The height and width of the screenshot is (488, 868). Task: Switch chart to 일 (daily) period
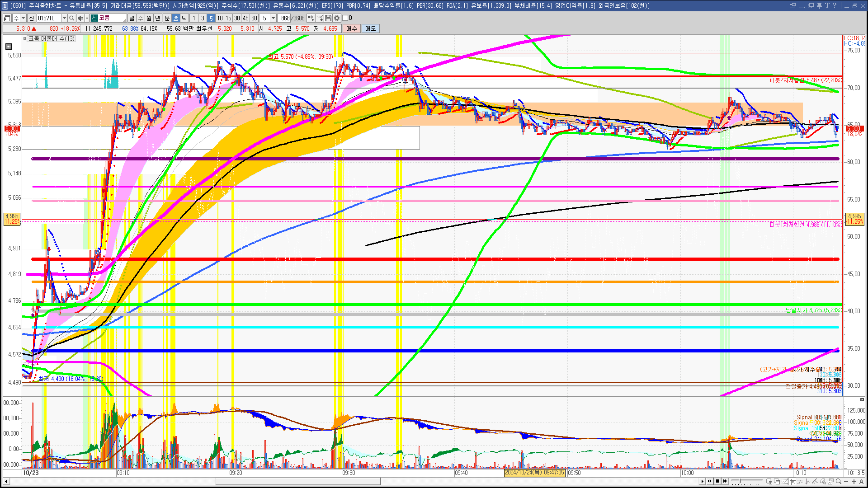coord(132,18)
